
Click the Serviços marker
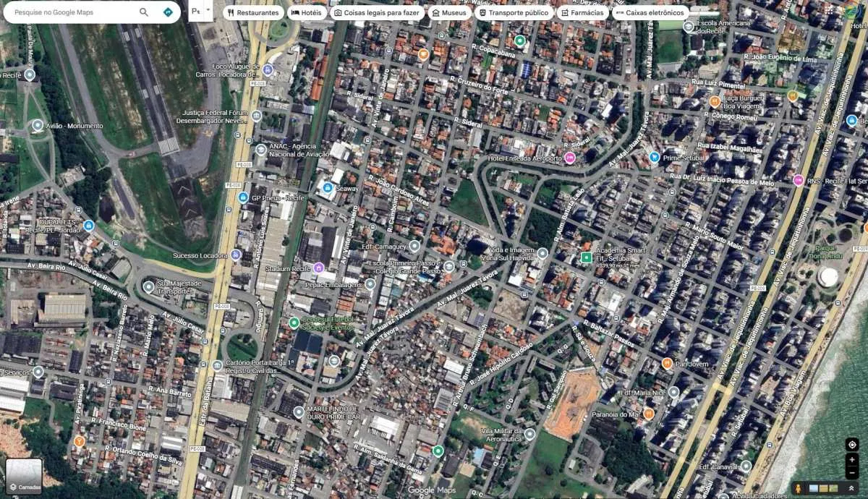pyautogui.click(x=38, y=372)
